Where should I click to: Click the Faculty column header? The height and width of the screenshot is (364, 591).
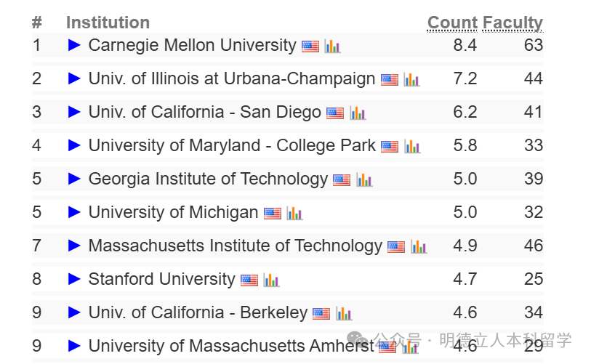tap(513, 23)
